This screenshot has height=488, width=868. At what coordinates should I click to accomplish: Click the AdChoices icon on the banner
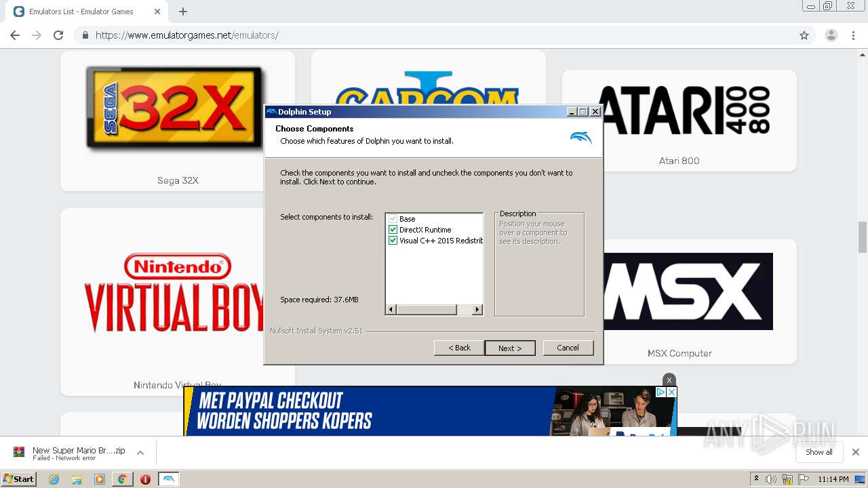[660, 392]
